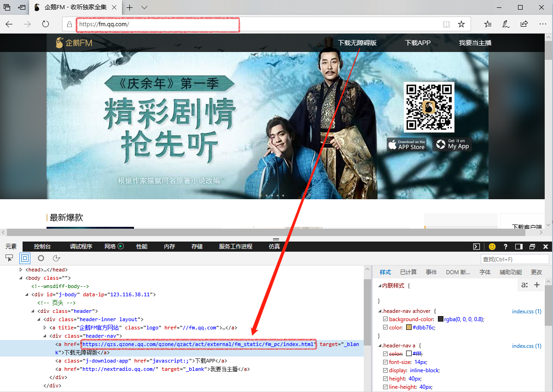Expand the head element node
The width and height of the screenshot is (553, 392).
pos(21,270)
